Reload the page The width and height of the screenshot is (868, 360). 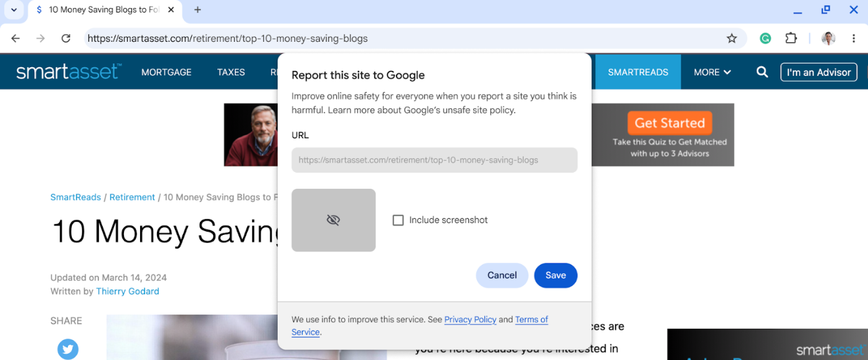coord(66,39)
